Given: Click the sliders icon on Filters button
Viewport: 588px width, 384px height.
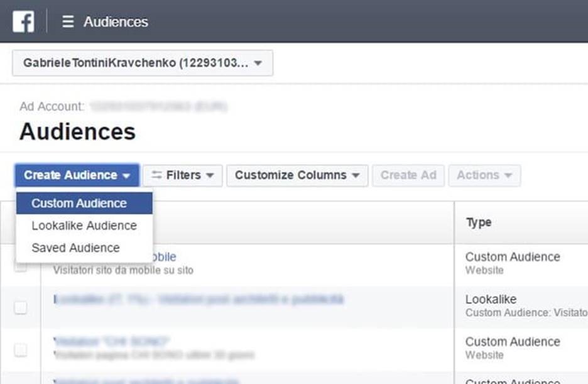Looking at the screenshot, I should (x=156, y=175).
